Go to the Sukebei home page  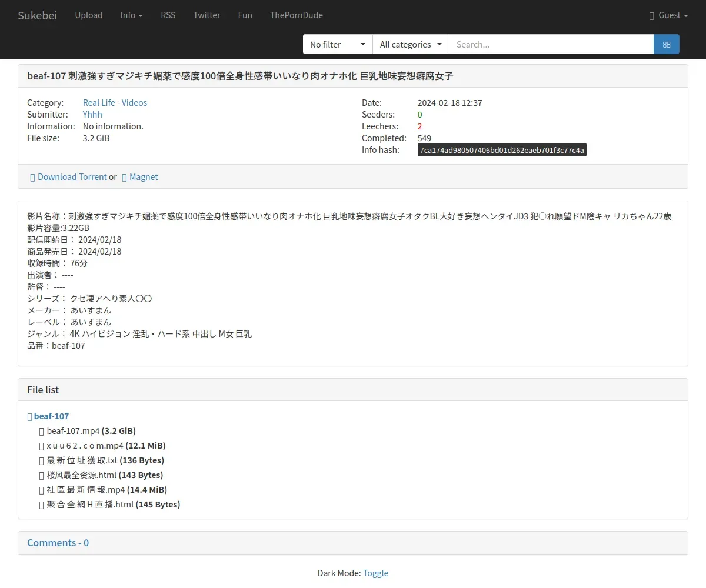tap(37, 15)
